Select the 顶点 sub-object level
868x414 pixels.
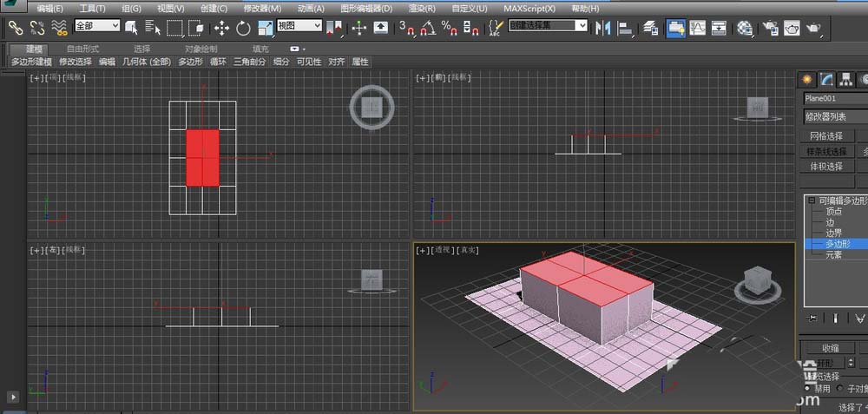[x=833, y=212]
